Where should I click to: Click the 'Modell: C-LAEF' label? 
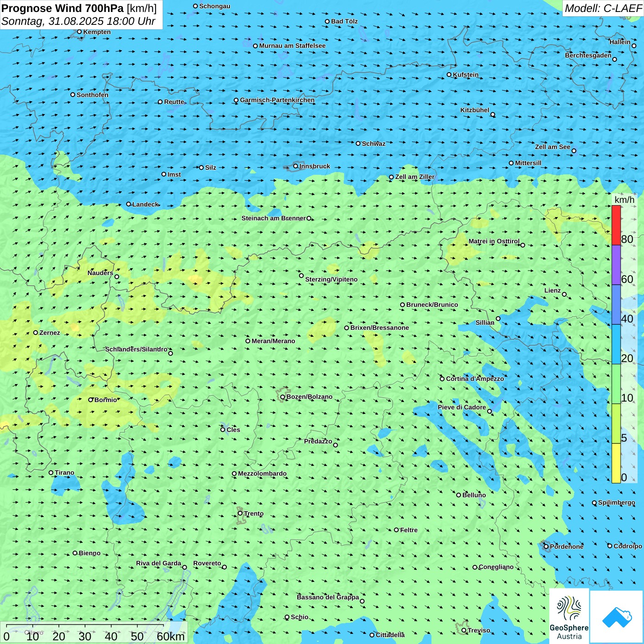(603, 8)
